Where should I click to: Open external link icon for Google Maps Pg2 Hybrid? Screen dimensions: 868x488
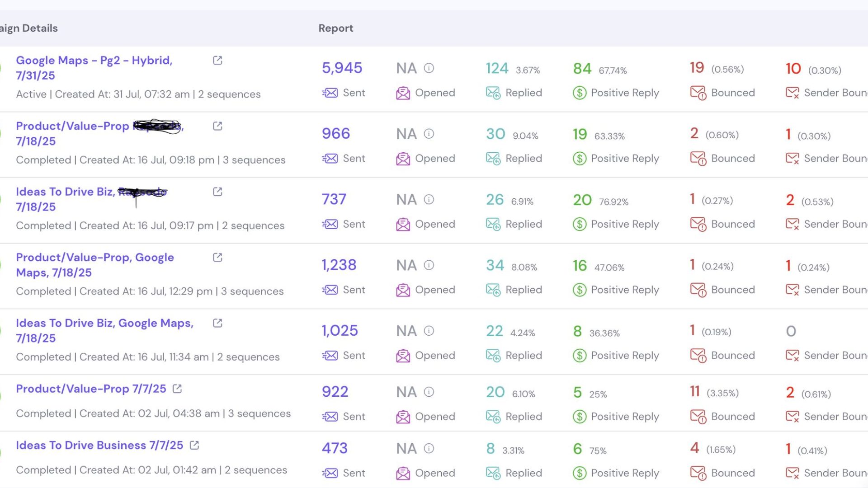tap(217, 61)
